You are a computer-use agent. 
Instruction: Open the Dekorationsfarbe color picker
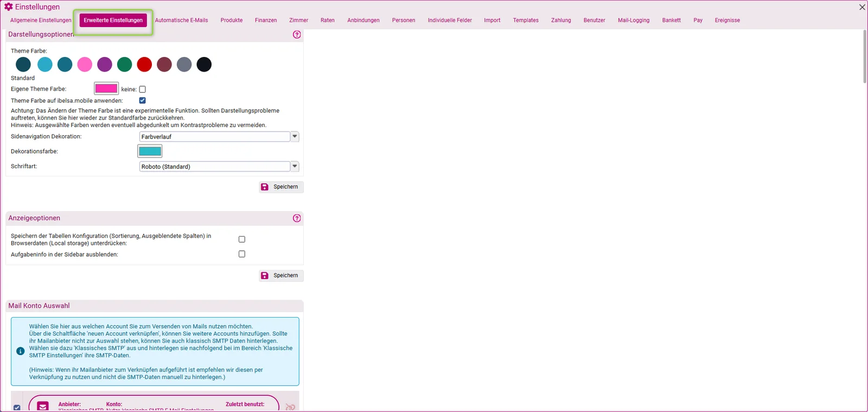[150, 151]
